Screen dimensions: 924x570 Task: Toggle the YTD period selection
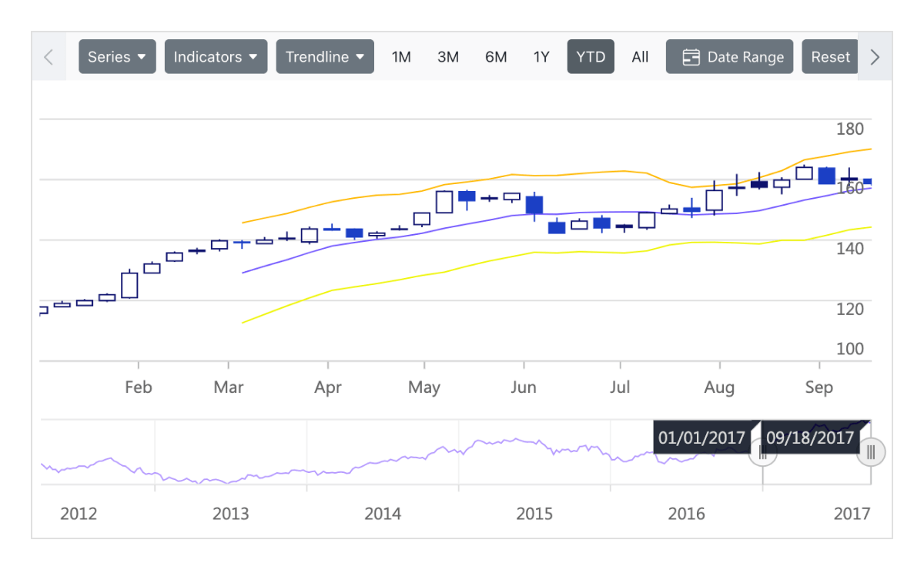point(591,56)
